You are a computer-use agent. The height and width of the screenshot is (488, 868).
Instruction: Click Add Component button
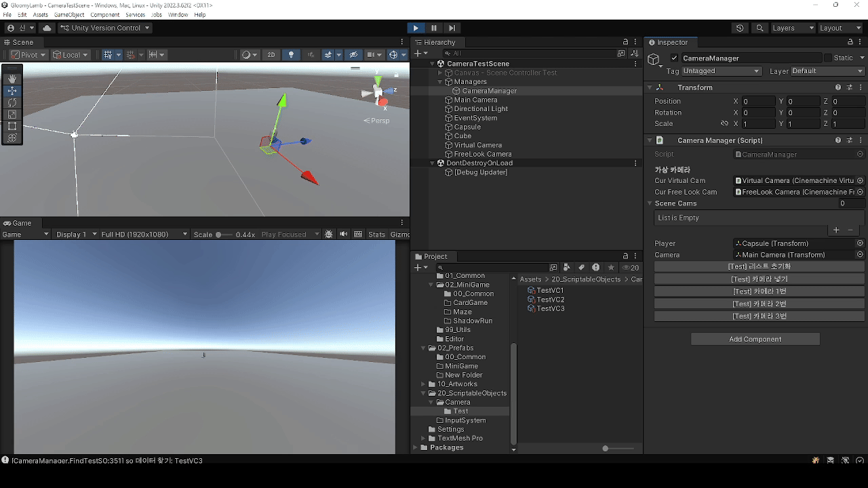[x=755, y=339]
